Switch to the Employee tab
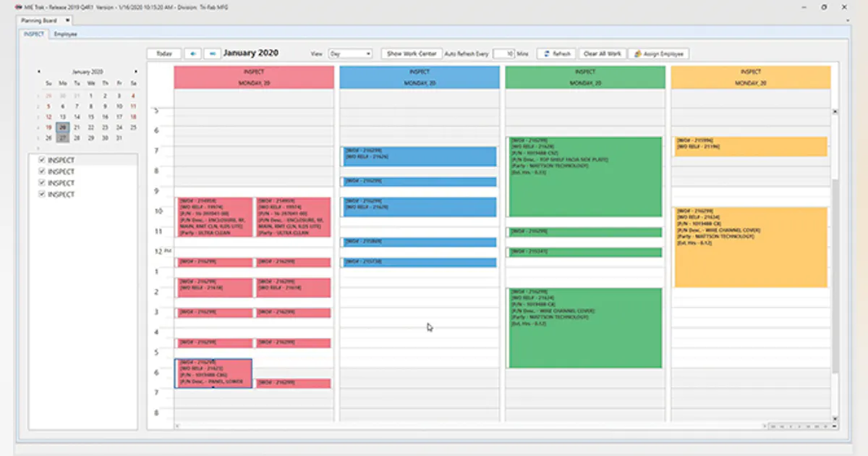This screenshot has width=868, height=456. pos(65,33)
